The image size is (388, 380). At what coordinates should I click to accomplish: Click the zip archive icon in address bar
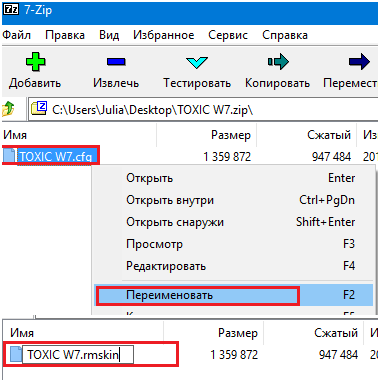(x=39, y=109)
